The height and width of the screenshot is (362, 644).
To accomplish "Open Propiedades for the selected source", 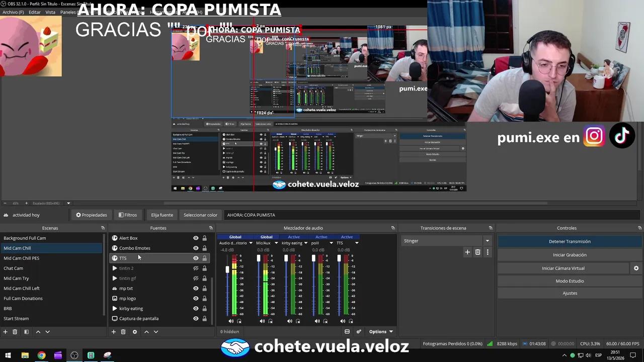I will click(x=92, y=215).
